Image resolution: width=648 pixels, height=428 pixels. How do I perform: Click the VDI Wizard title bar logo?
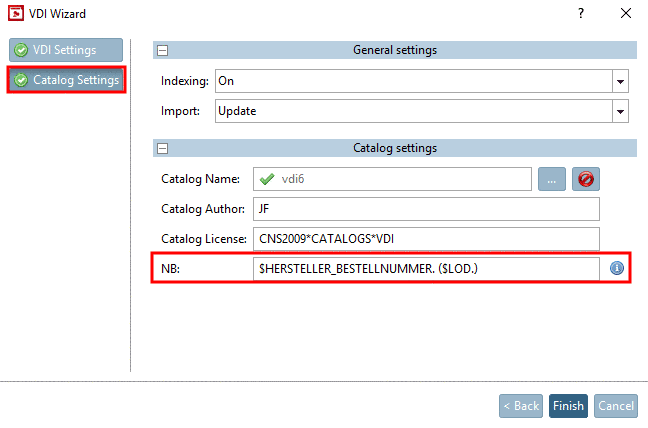[14, 13]
